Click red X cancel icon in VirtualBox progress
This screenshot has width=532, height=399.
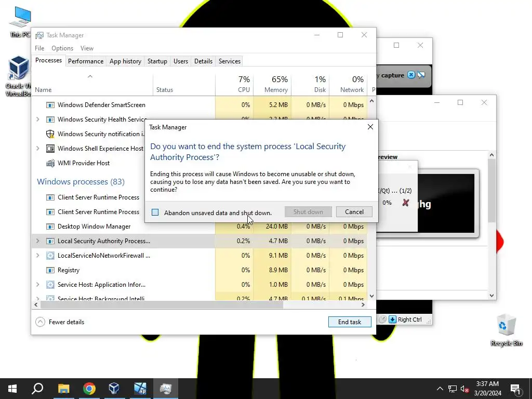tap(405, 203)
